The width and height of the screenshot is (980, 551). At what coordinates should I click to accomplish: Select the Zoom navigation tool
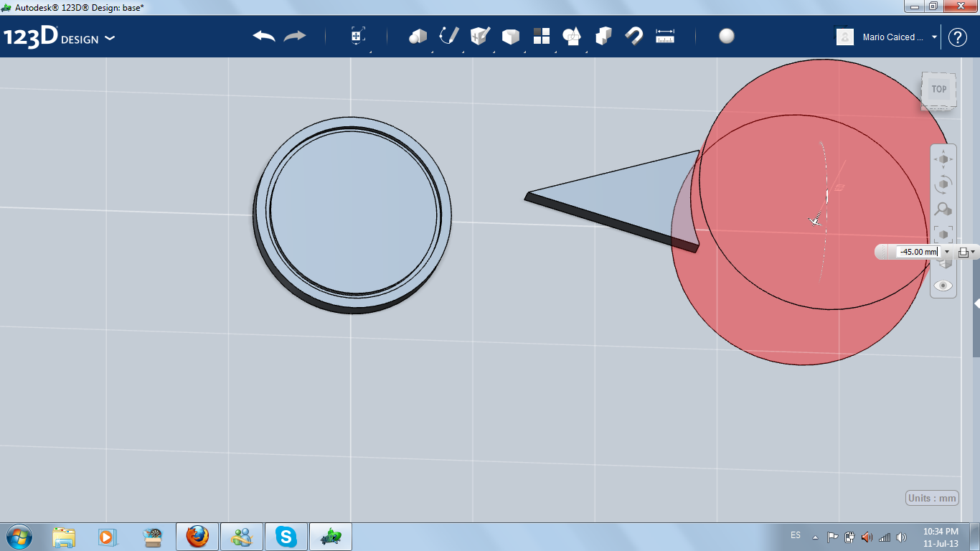[x=943, y=209]
